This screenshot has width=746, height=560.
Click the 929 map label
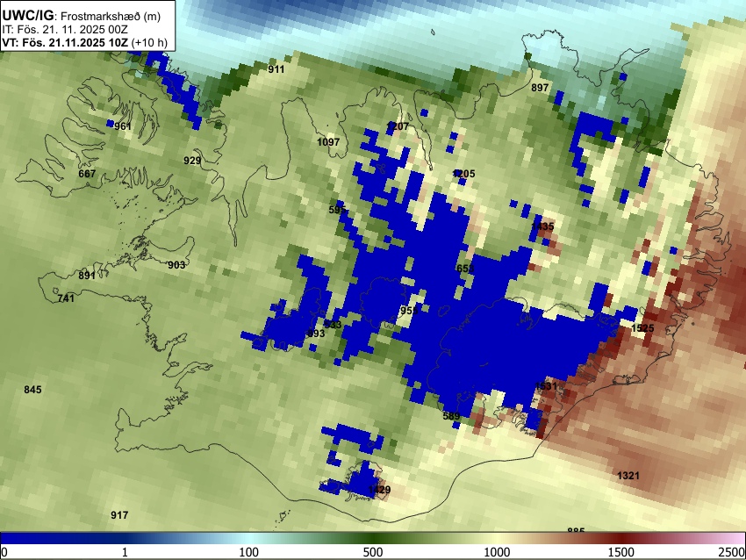point(192,161)
